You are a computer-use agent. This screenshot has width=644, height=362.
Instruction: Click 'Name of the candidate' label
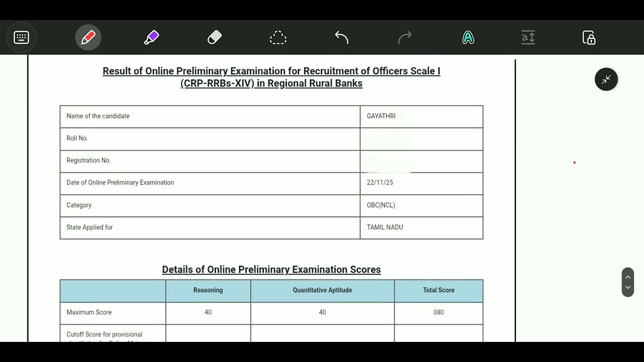click(98, 116)
